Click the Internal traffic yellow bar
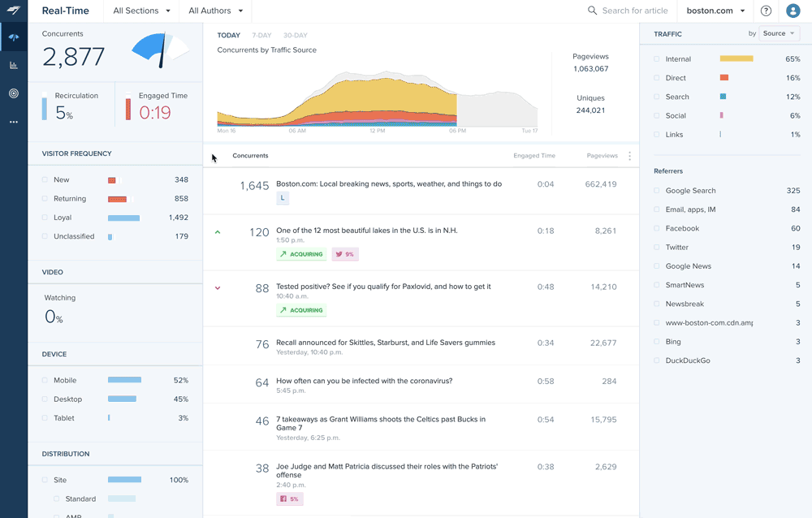 point(736,59)
